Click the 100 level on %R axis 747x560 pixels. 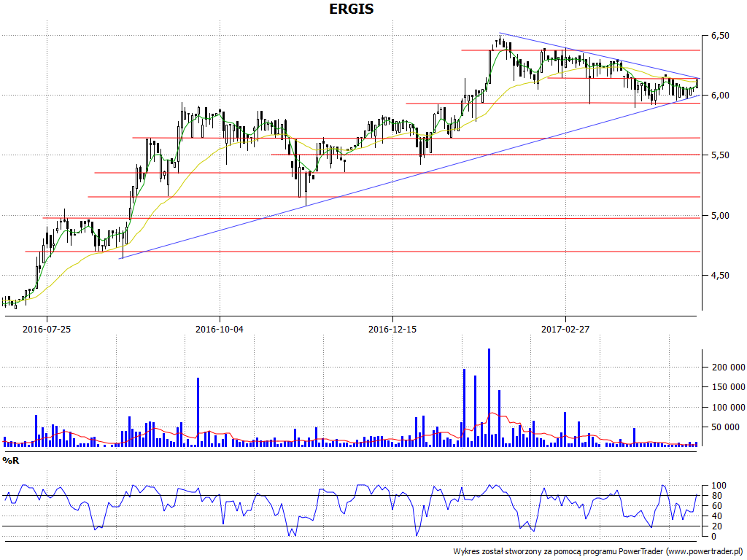[x=718, y=486]
